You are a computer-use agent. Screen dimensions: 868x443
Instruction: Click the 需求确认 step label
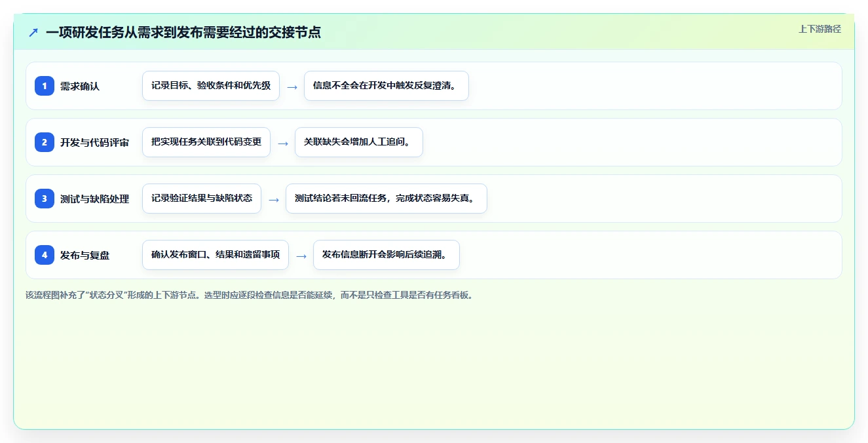80,86
